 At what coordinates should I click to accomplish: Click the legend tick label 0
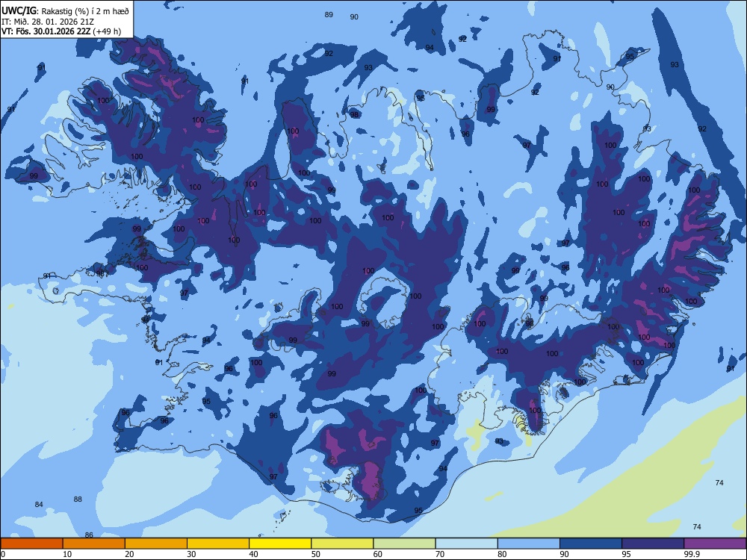pyautogui.click(x=3, y=554)
